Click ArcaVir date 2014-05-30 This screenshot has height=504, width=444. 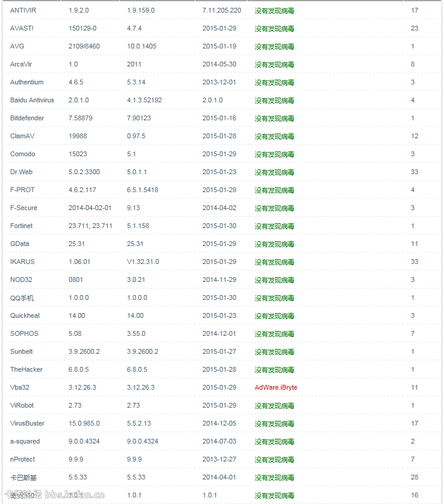click(219, 64)
